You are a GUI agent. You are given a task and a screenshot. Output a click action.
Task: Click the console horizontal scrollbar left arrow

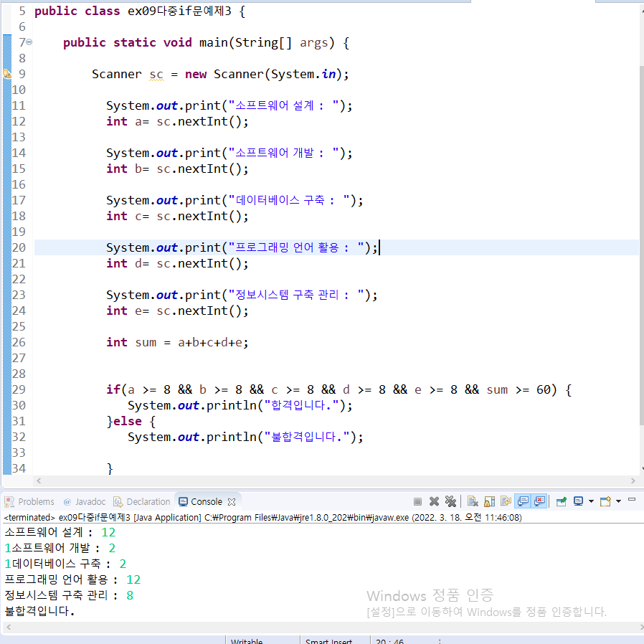point(8,628)
